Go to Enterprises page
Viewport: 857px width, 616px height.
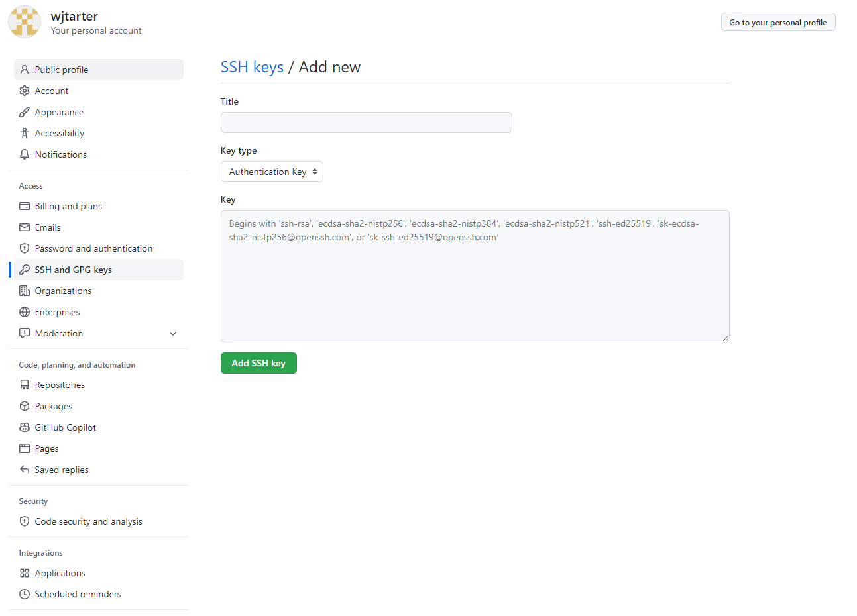coord(99,312)
